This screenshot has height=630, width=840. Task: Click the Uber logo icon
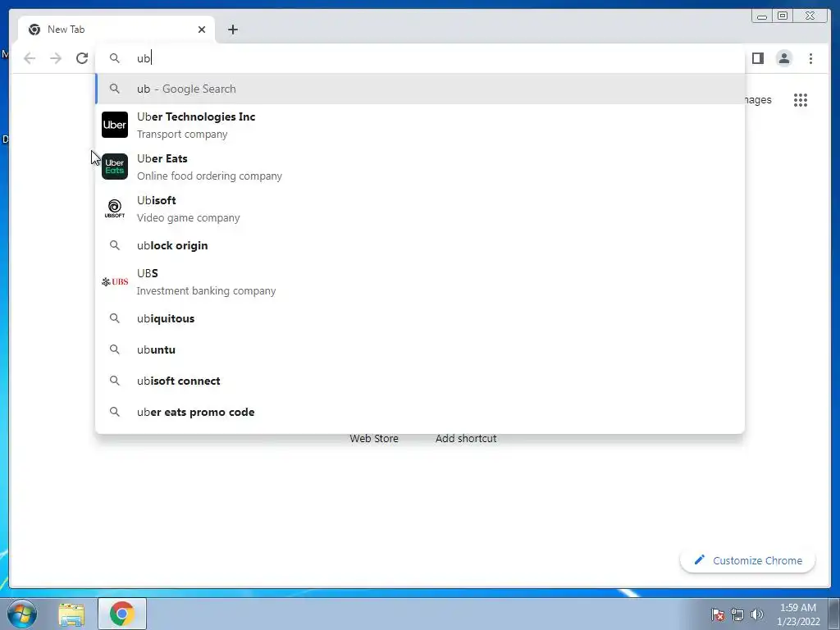click(115, 125)
